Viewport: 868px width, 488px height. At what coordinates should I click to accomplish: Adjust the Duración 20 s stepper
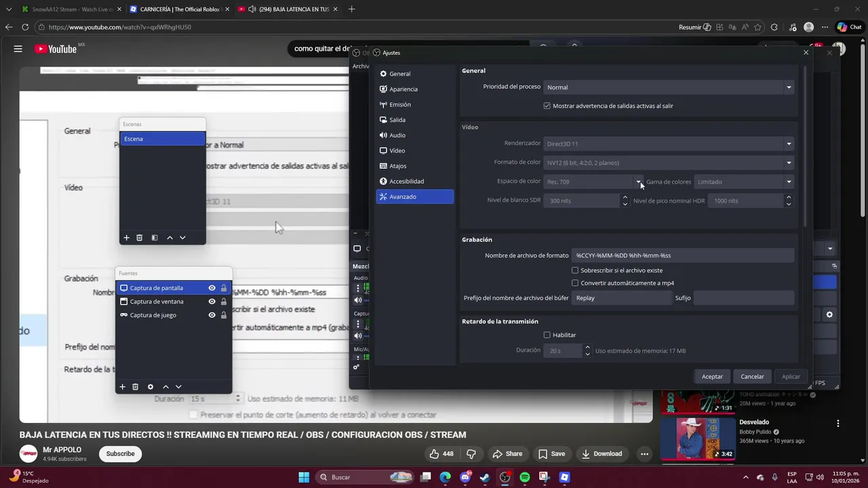point(587,350)
